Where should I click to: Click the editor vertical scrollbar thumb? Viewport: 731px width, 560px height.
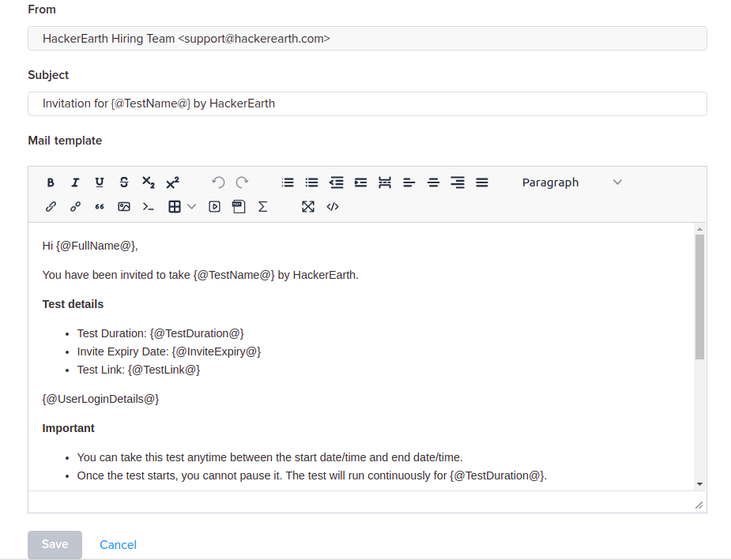pyautogui.click(x=699, y=297)
